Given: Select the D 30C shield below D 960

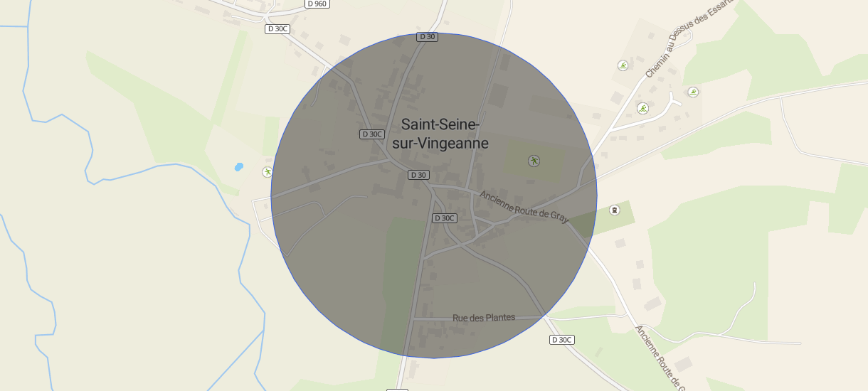Looking at the screenshot, I should [278, 28].
